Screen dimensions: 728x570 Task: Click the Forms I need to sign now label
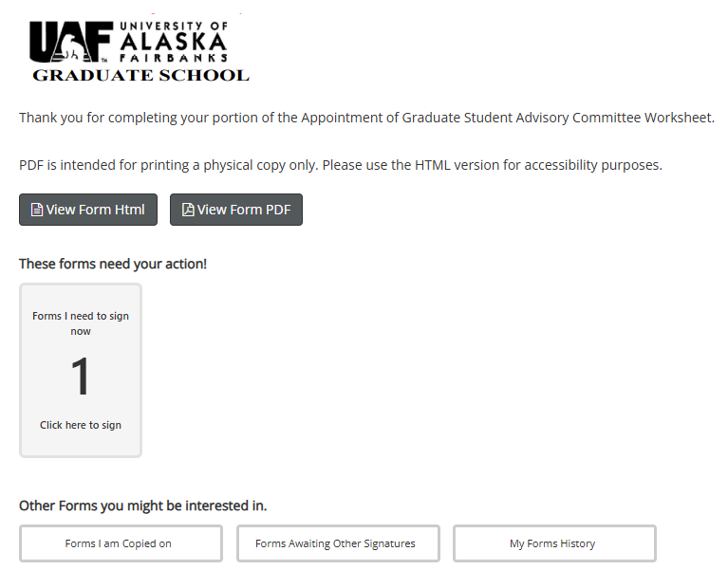81,323
